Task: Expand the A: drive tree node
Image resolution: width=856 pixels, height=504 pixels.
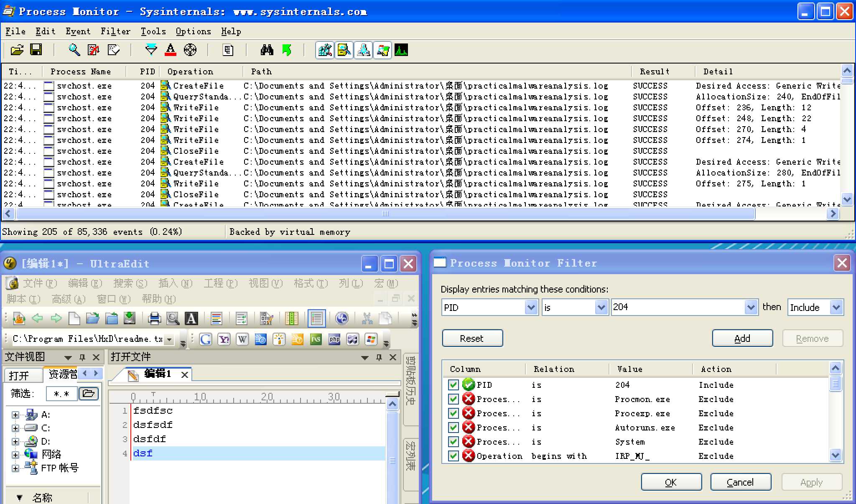Action: [15, 415]
